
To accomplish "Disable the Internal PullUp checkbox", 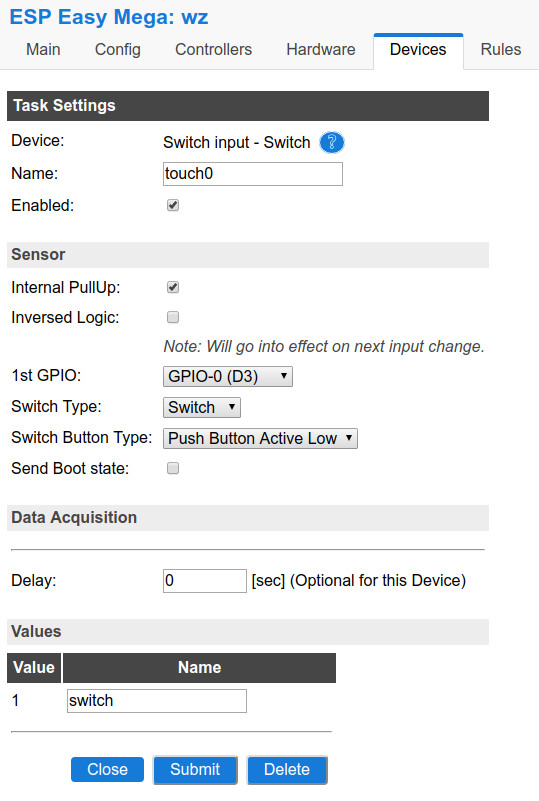I will (x=173, y=287).
